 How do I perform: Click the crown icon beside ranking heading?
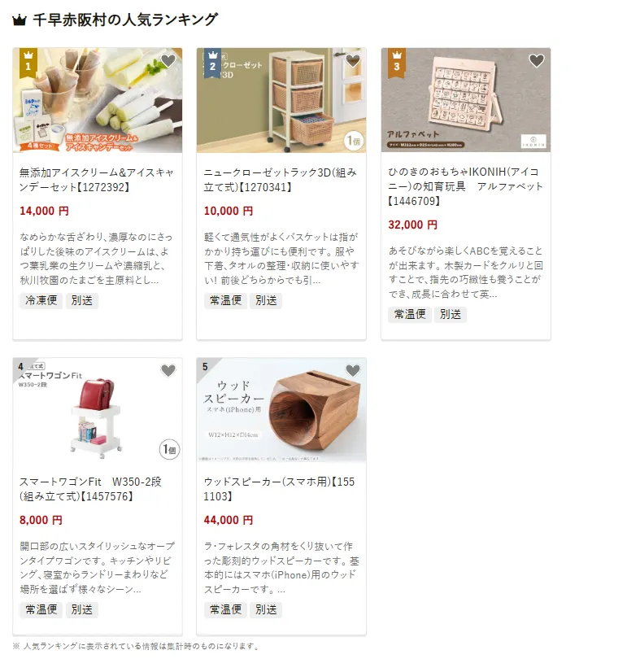pyautogui.click(x=20, y=20)
